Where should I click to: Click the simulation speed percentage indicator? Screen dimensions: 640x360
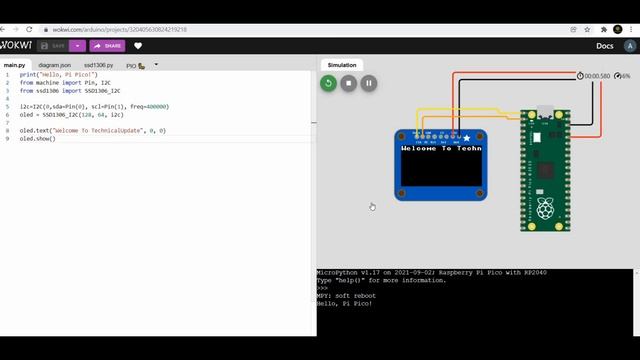coord(622,76)
